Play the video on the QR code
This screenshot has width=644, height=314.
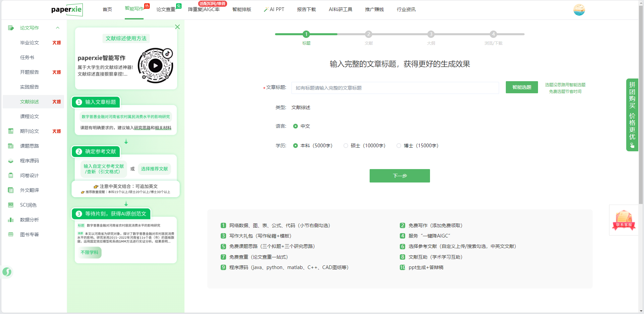coord(155,66)
